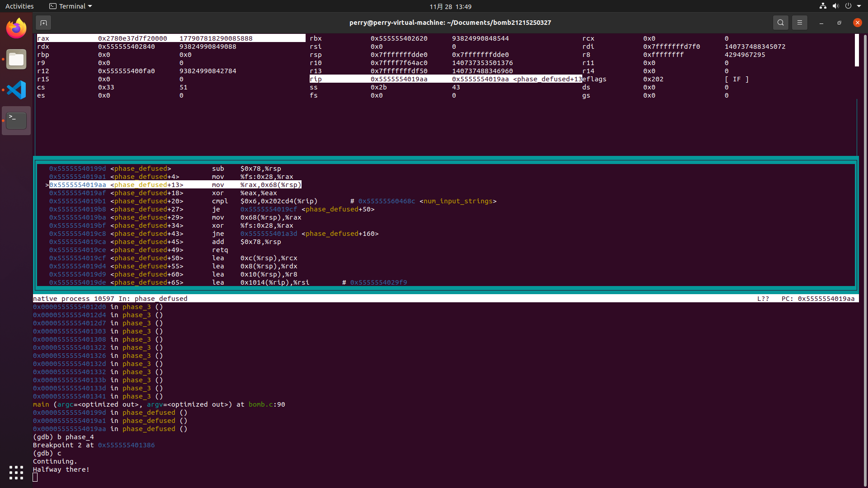Click the 'Continuing.' output line
Screen dimensions: 868x488
[x=55, y=461]
